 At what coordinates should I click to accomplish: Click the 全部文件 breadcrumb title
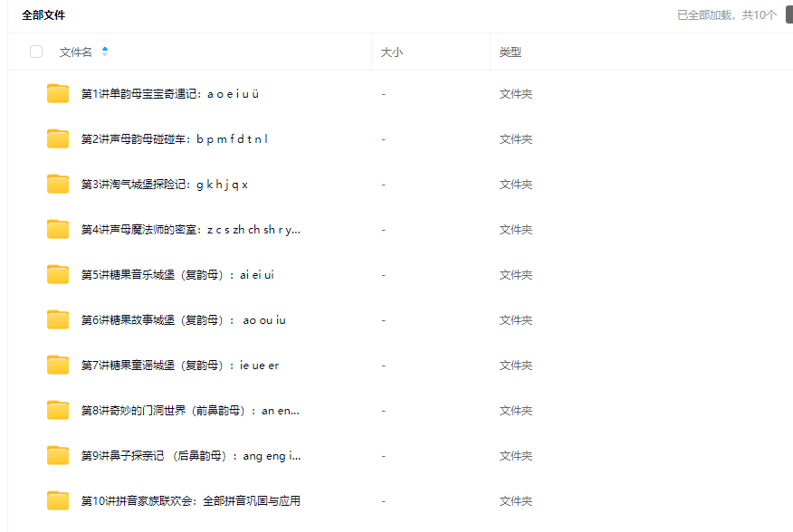tap(43, 15)
